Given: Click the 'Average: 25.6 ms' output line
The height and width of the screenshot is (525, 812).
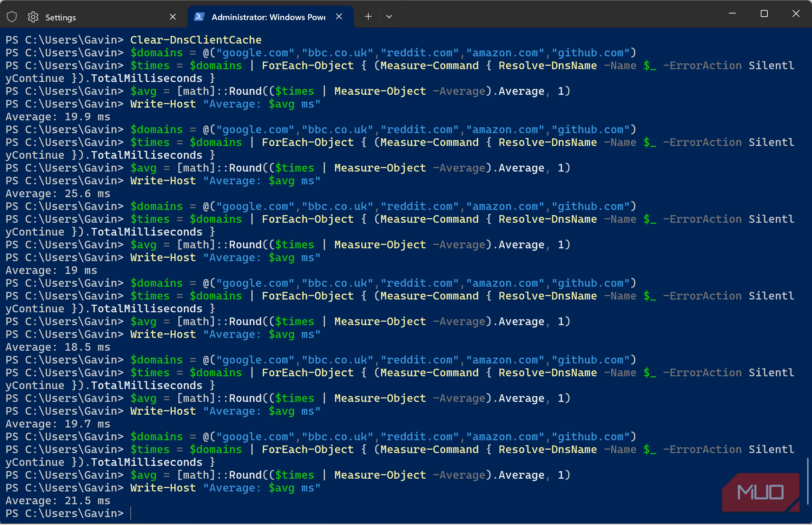Looking at the screenshot, I should (x=58, y=194).
